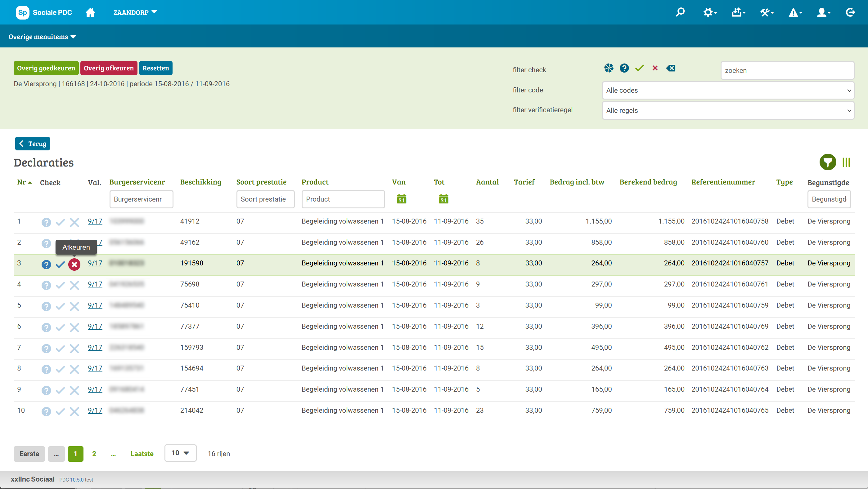Approve row 3 with checkmark
This screenshot has height=489, width=868.
point(60,265)
